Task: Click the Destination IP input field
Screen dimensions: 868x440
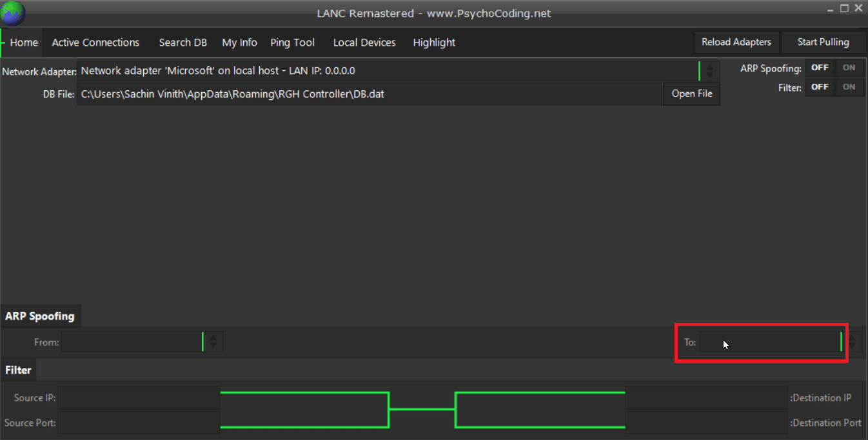Action: tap(706, 397)
